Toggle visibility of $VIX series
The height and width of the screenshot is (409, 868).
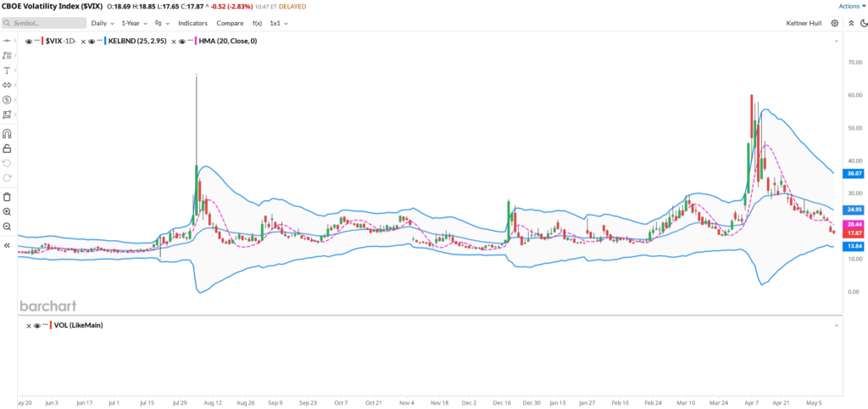tap(28, 41)
